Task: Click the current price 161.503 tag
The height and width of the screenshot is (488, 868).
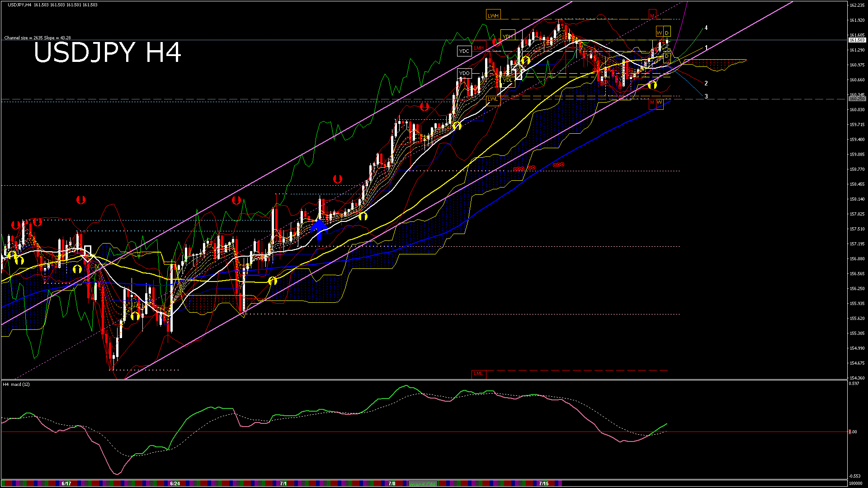Action: point(857,40)
